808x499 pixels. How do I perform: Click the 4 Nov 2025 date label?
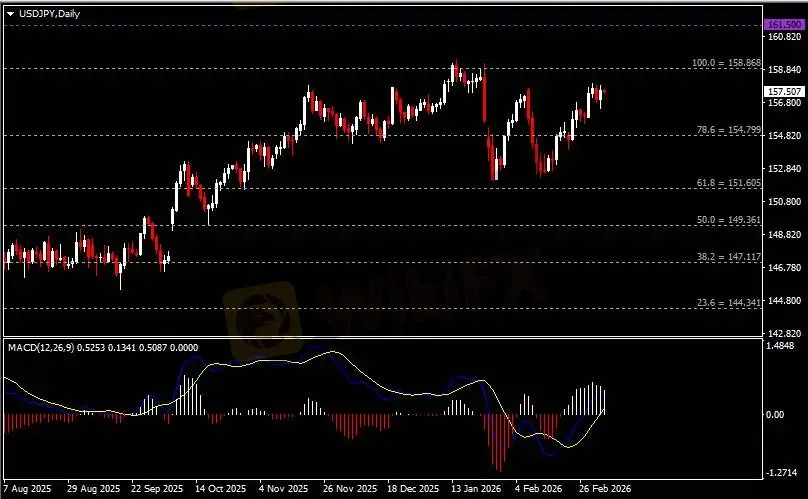(283, 488)
